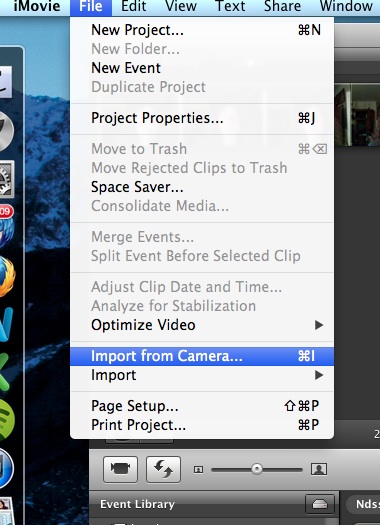Expand the Import submenu
380x525 pixels.
point(202,375)
